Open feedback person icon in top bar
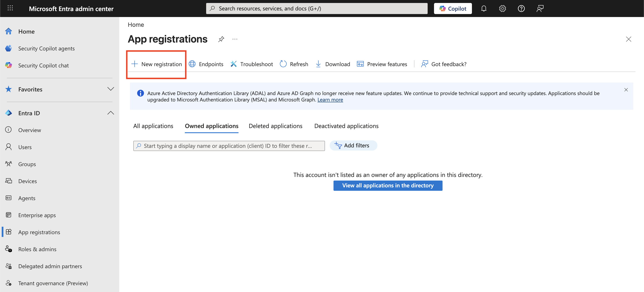644x292 pixels. [540, 9]
